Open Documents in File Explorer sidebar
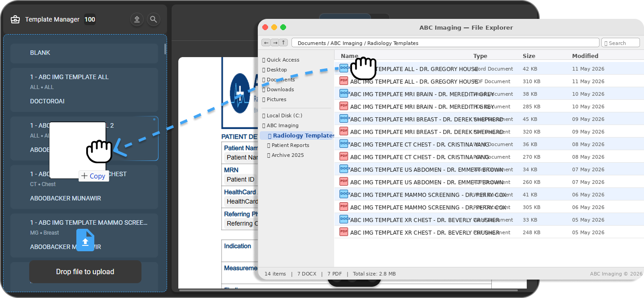The image size is (644, 298). pyautogui.click(x=278, y=80)
